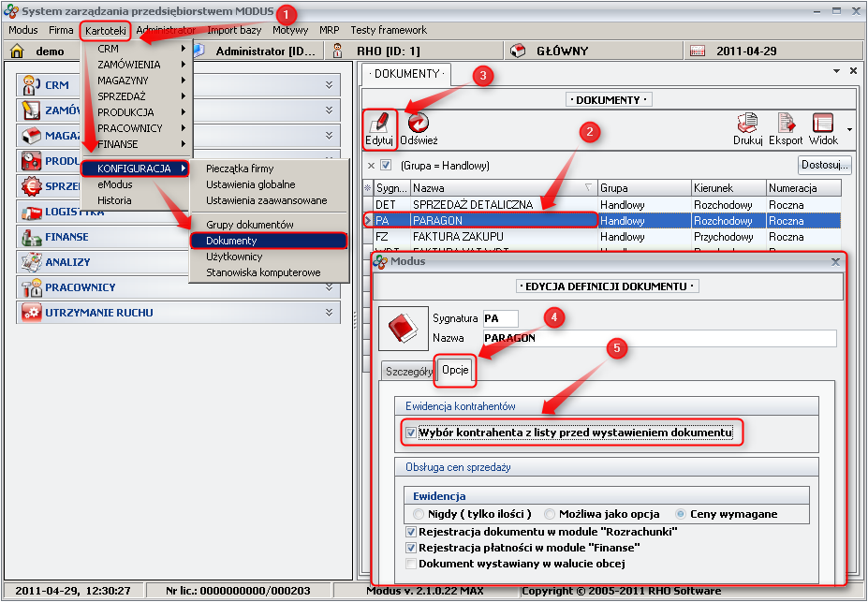Switch to the Szczegóły tab

[x=409, y=372]
